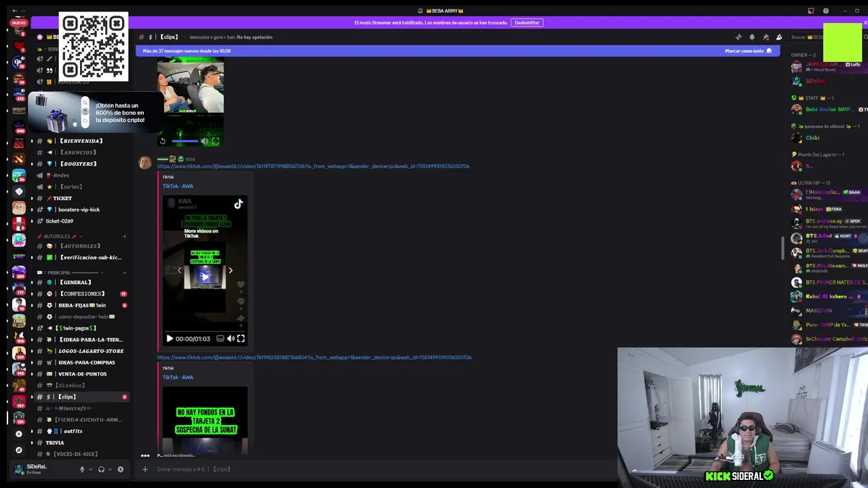This screenshot has height=488, width=868.
Task: Open second TikTok video thumbnail
Action: tap(205, 420)
